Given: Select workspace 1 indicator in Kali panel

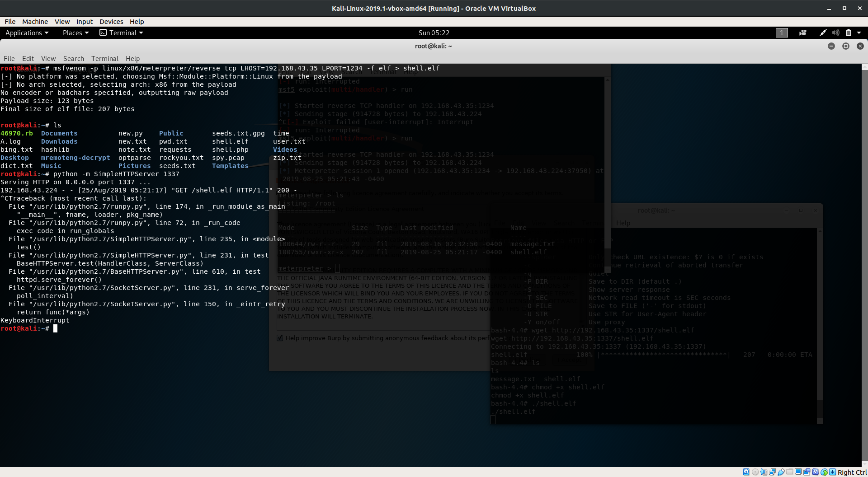Looking at the screenshot, I should [782, 33].
